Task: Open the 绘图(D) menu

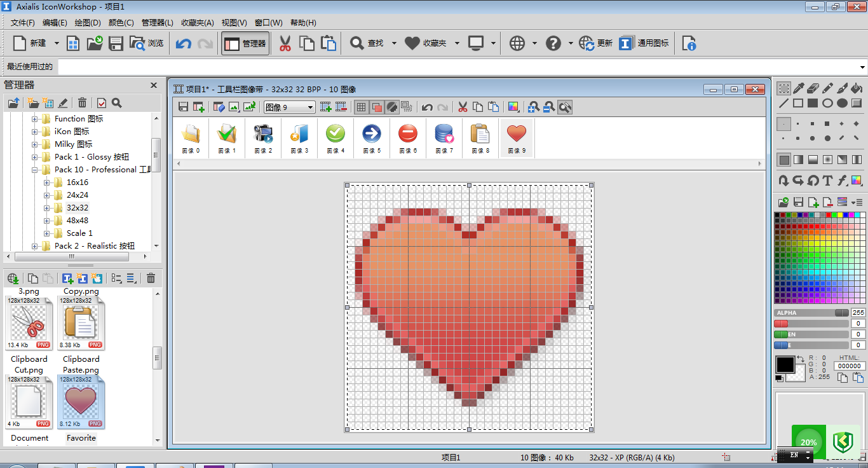Action: coord(88,23)
